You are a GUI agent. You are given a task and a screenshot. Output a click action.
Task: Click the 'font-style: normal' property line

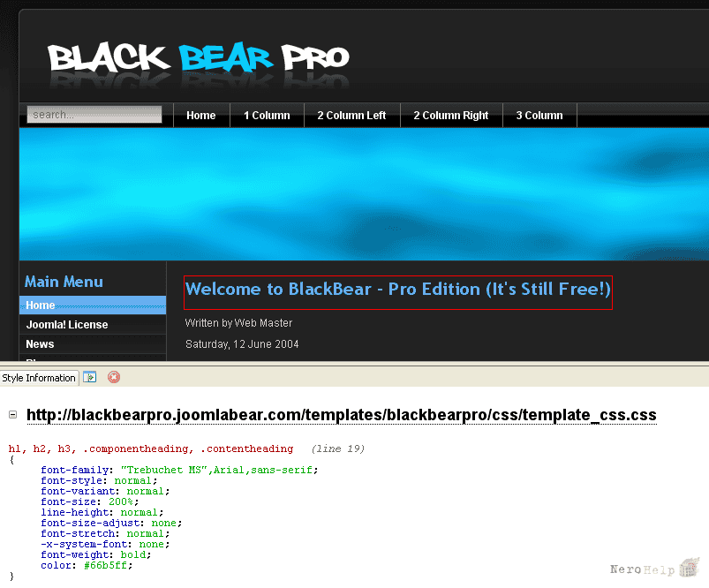click(x=99, y=481)
